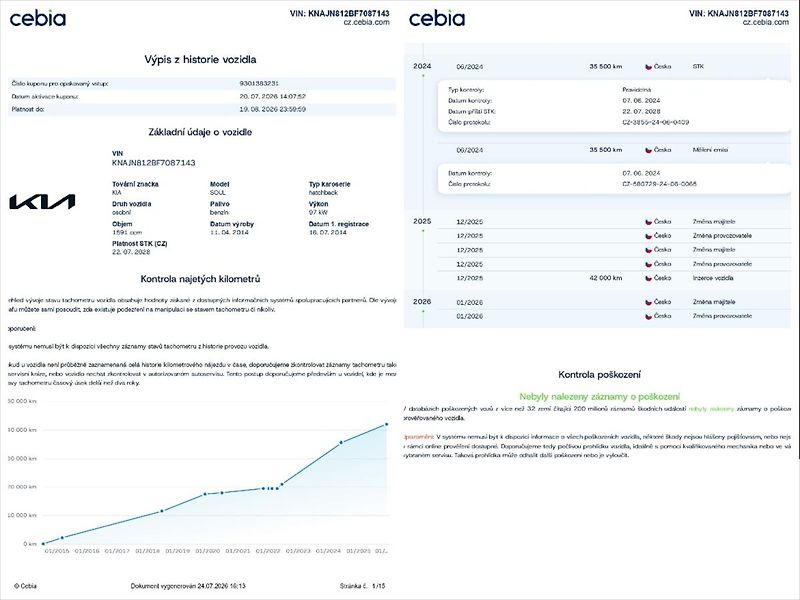Select the 2024 year marker in timeline
This screenshot has height=600, width=800.
[422, 66]
